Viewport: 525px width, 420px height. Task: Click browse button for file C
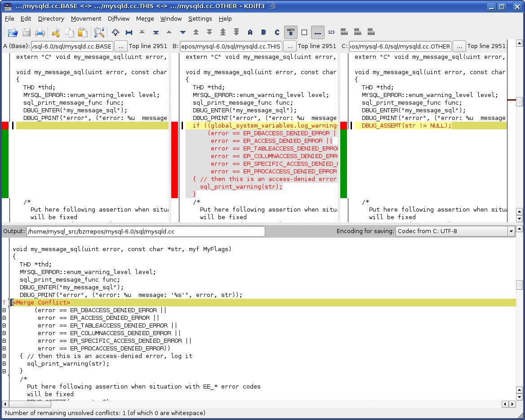[x=459, y=46]
